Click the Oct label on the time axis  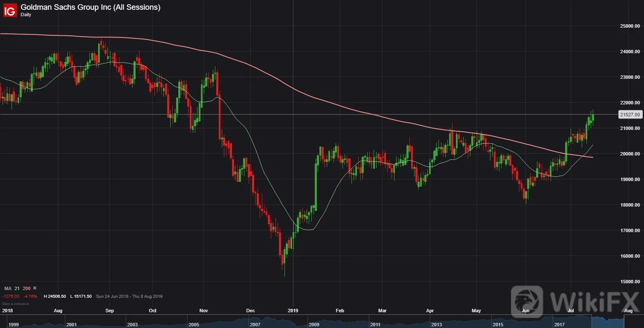153,311
